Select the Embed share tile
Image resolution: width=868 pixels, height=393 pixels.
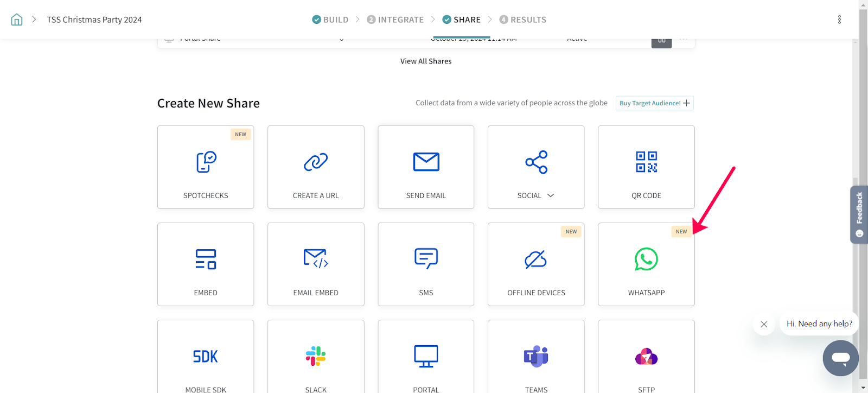[206, 264]
